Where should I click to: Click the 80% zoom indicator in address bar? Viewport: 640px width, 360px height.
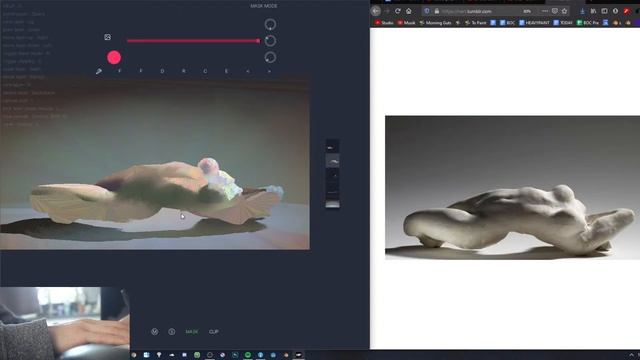pyautogui.click(x=527, y=11)
